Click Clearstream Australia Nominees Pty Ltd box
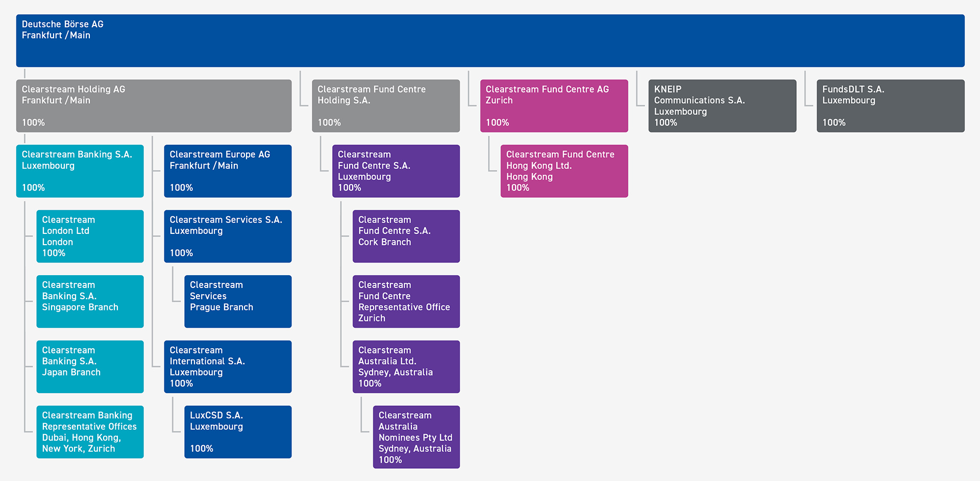 (x=416, y=437)
